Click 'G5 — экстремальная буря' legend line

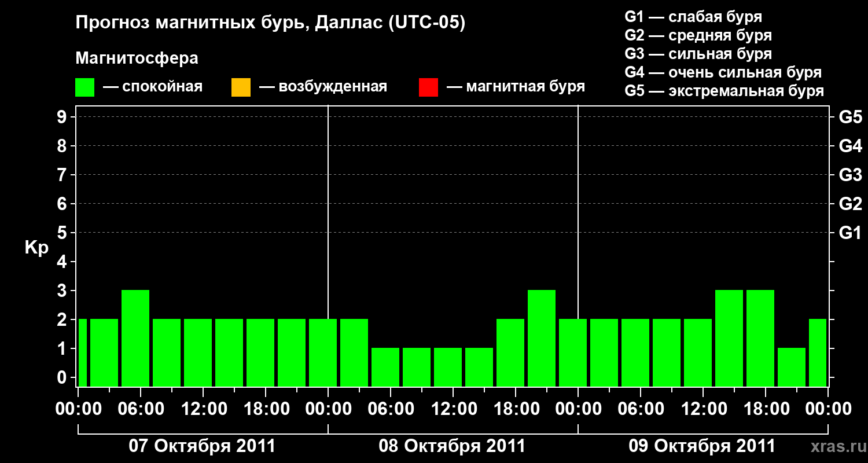click(724, 91)
